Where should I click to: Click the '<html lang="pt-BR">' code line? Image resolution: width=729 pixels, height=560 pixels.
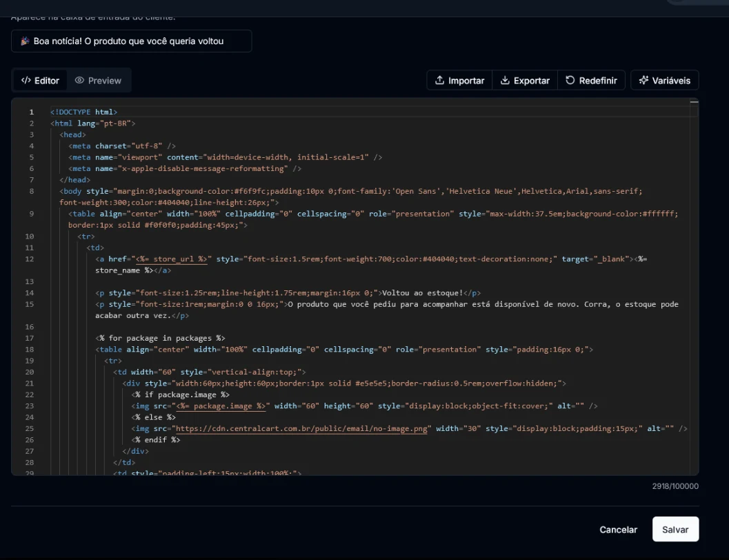click(92, 123)
